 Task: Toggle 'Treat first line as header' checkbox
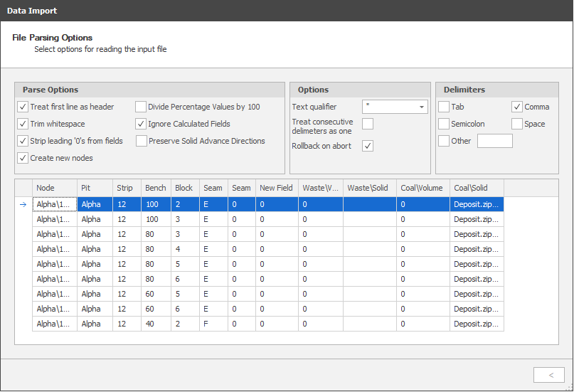[x=23, y=107]
